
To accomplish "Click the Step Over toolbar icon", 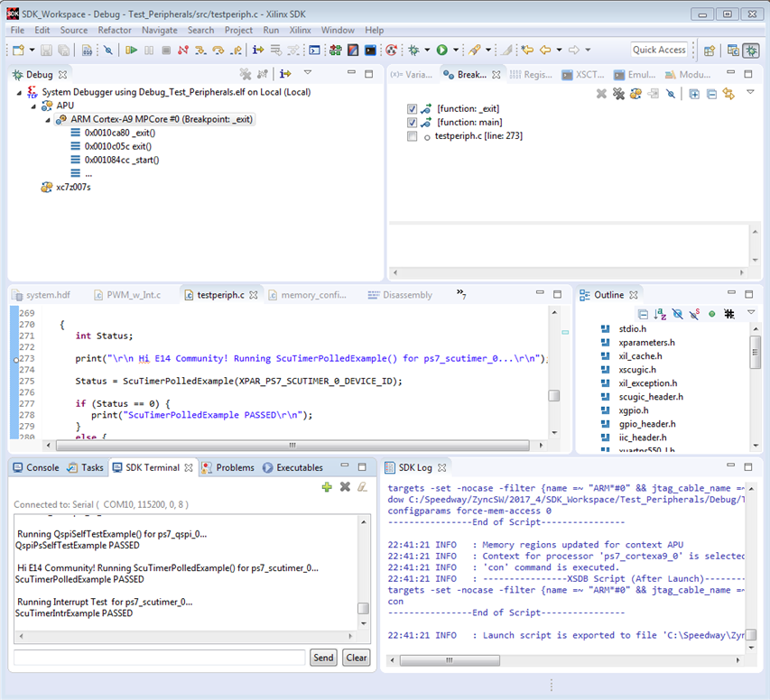I will [218, 50].
